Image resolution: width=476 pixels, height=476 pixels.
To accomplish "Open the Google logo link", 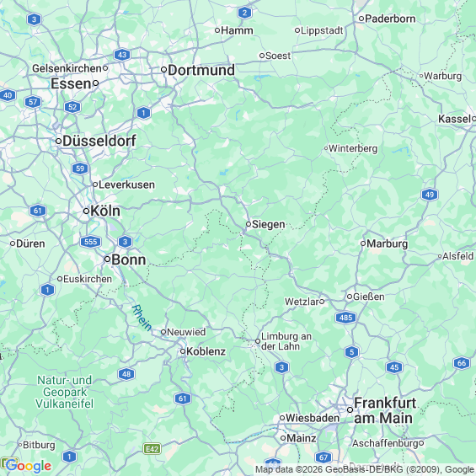I will (29, 466).
